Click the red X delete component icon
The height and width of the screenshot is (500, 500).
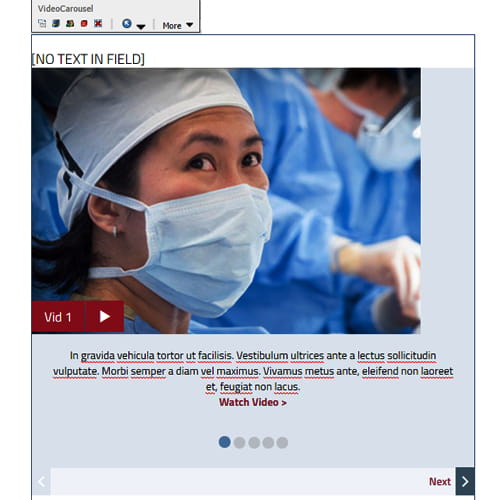[98, 23]
